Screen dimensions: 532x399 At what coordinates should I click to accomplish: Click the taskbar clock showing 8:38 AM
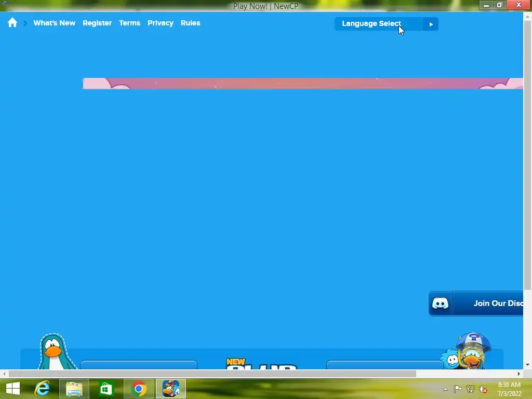click(x=509, y=389)
